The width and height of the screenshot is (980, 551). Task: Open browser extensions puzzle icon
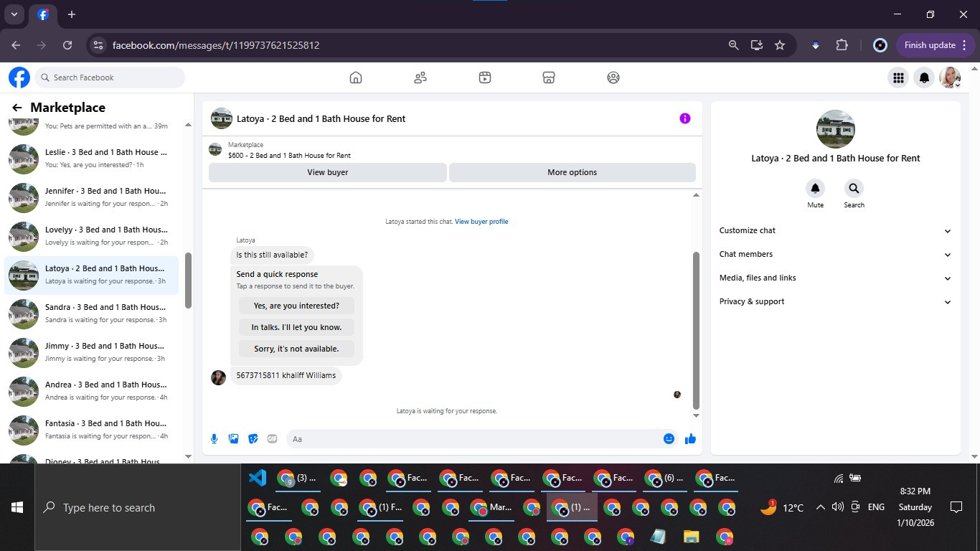point(842,45)
